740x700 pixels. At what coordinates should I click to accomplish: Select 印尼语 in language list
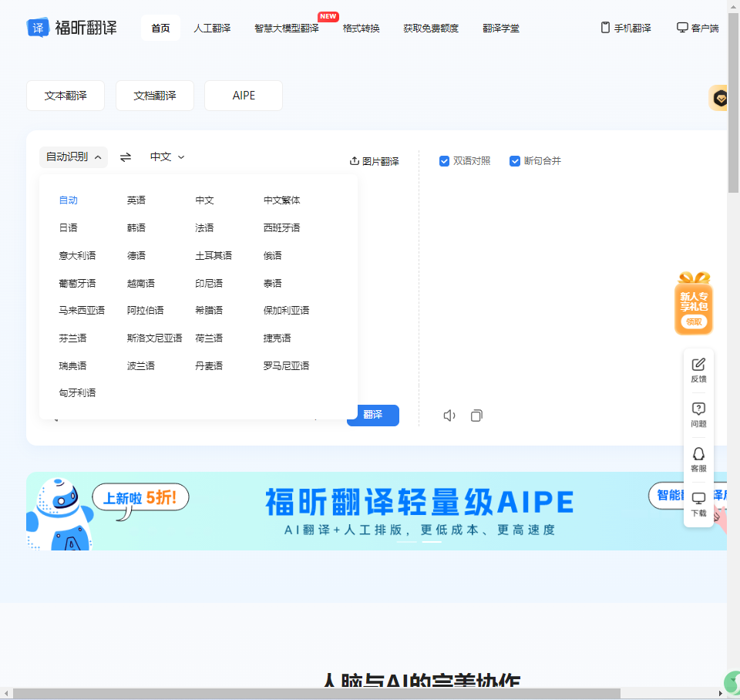tap(209, 283)
